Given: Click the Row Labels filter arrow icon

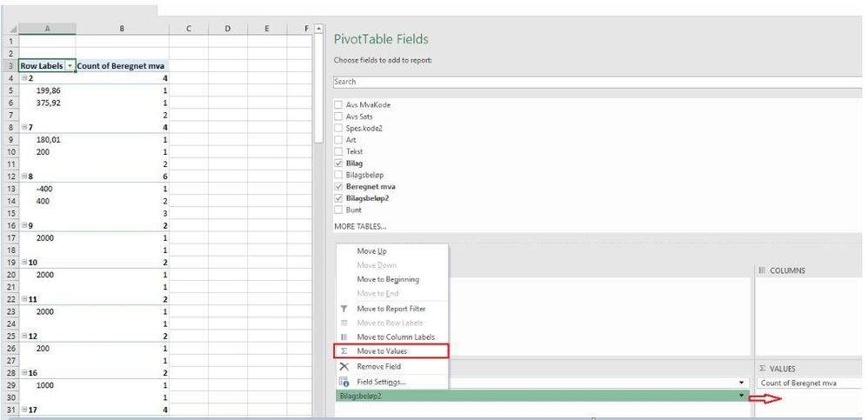Looking at the screenshot, I should click(70, 66).
